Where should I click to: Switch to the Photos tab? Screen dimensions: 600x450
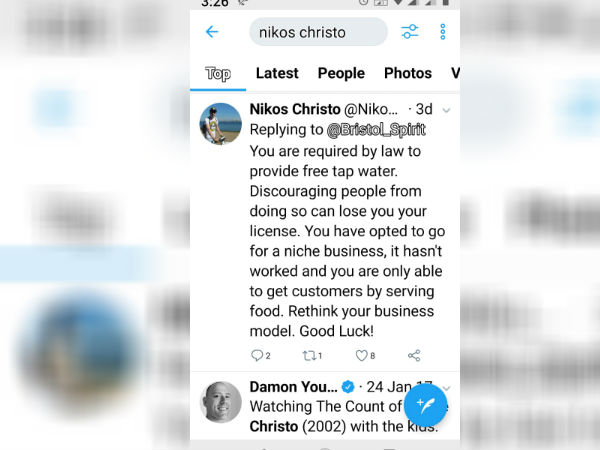point(408,73)
